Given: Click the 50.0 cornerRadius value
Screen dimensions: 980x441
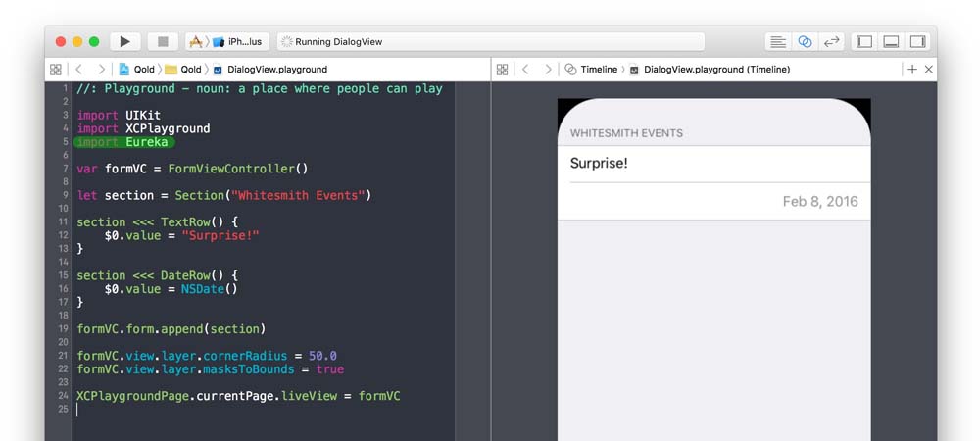Looking at the screenshot, I should pyautogui.click(x=322, y=356).
